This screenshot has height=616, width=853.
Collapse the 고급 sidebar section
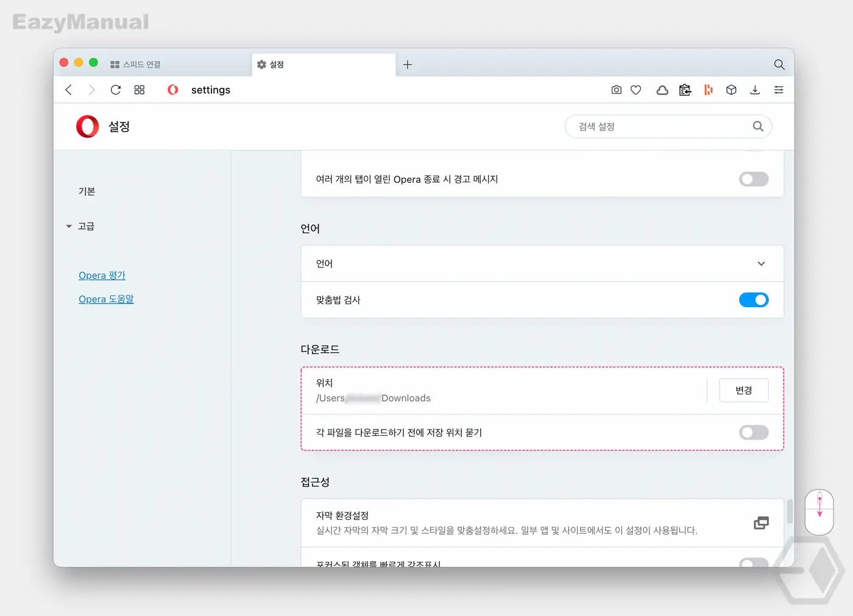(80, 226)
